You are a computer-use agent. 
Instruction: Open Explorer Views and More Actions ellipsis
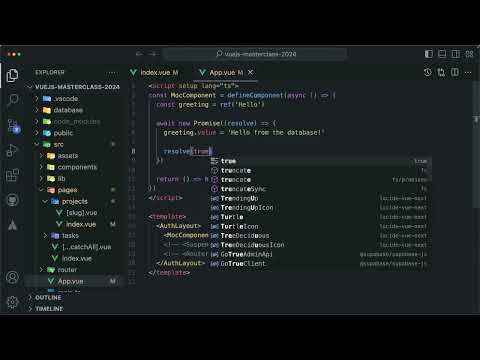112,72
